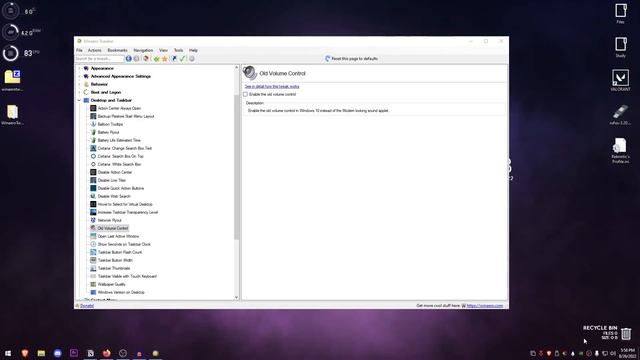The height and width of the screenshot is (360, 640).
Task: Click the Network Flyout tree icon
Action: (93, 220)
